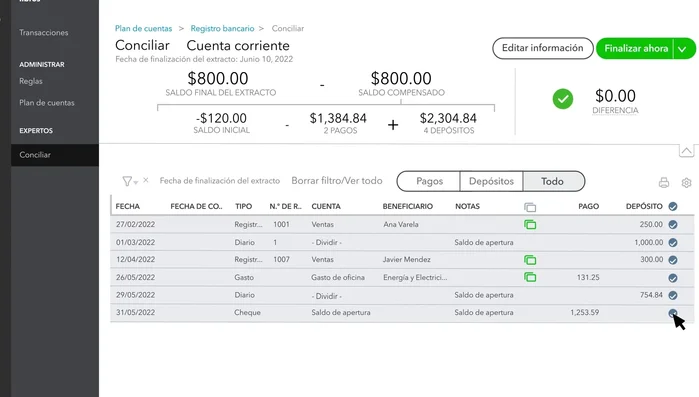Image resolution: width=699 pixels, height=397 pixels.
Task: Sort by the NOTAS column header
Action: pyautogui.click(x=467, y=206)
